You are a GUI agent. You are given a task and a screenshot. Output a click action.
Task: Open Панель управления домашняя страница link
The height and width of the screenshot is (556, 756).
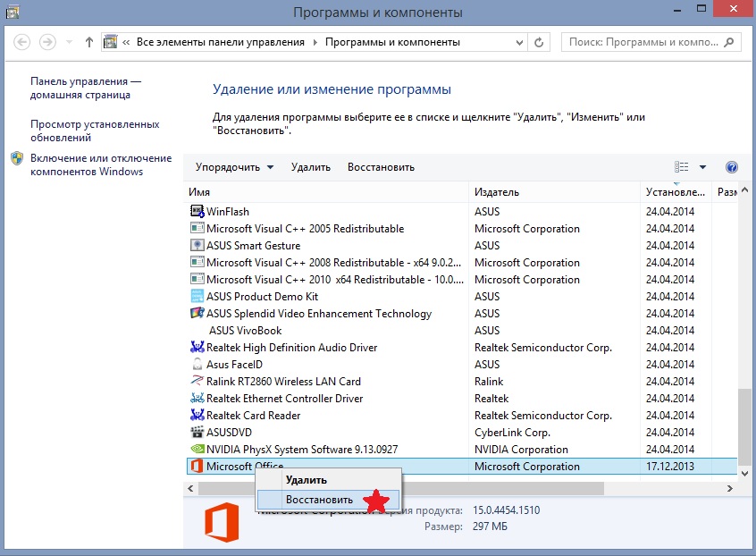(x=85, y=88)
